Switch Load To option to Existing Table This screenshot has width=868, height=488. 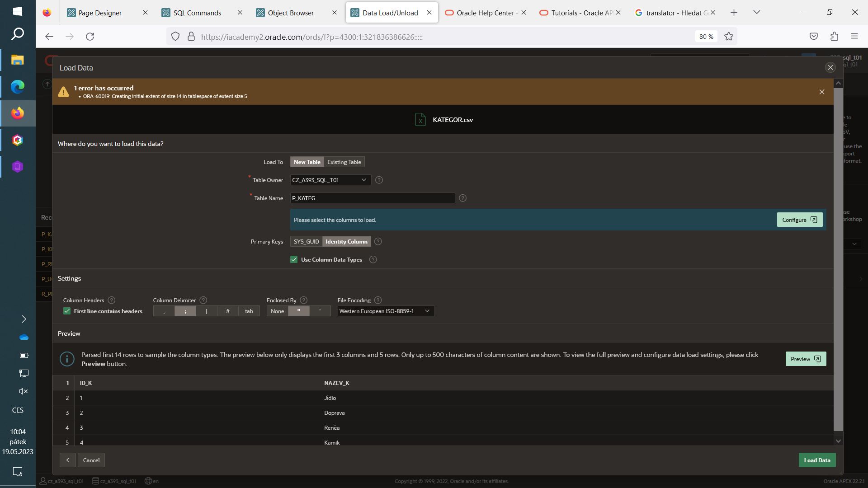344,162
